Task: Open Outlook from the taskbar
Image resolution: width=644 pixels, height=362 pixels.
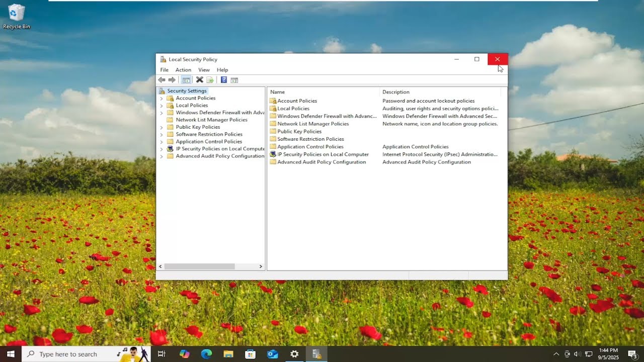Action: 272,354
